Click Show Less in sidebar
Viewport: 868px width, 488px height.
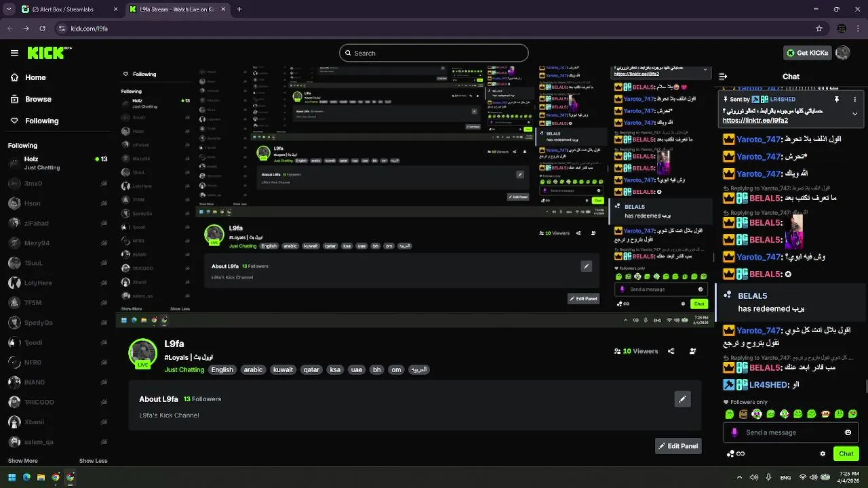[x=93, y=461]
